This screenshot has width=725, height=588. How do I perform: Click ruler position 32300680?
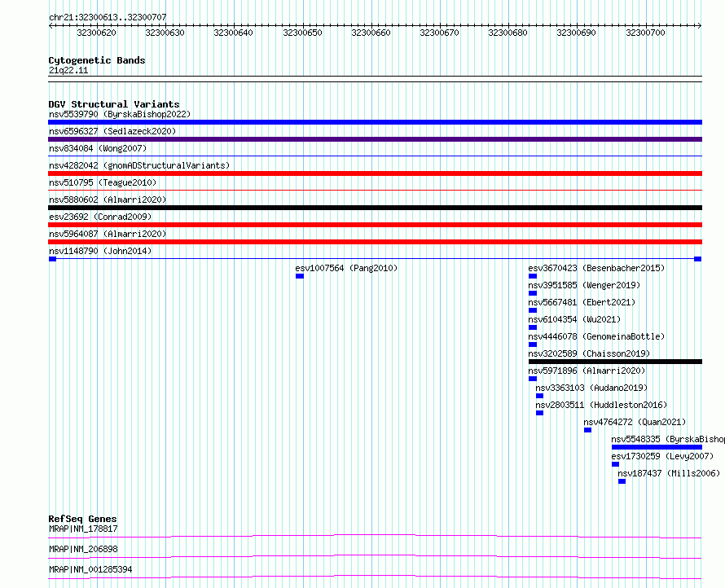[507, 33]
